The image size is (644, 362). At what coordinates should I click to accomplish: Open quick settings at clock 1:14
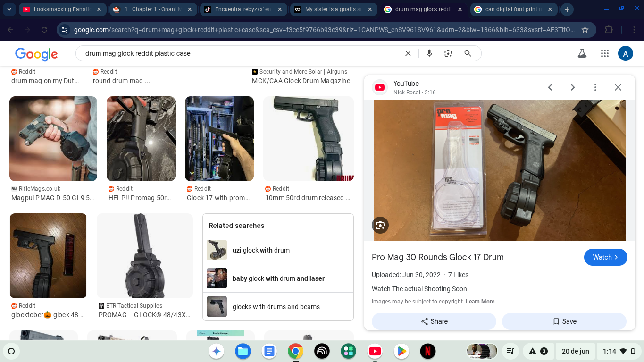point(619,351)
